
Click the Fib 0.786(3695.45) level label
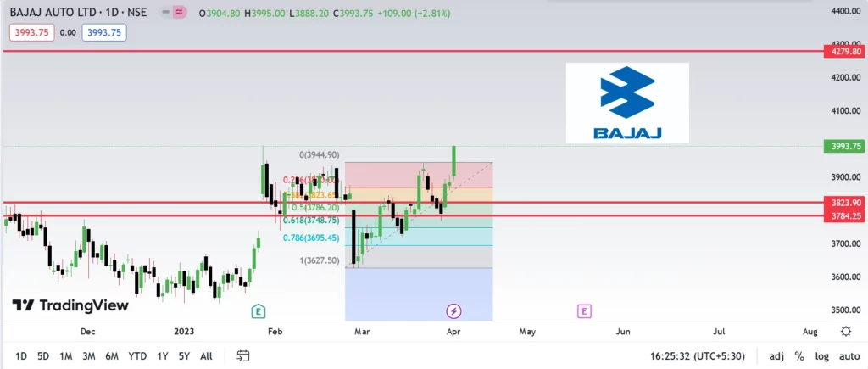pyautogui.click(x=311, y=238)
